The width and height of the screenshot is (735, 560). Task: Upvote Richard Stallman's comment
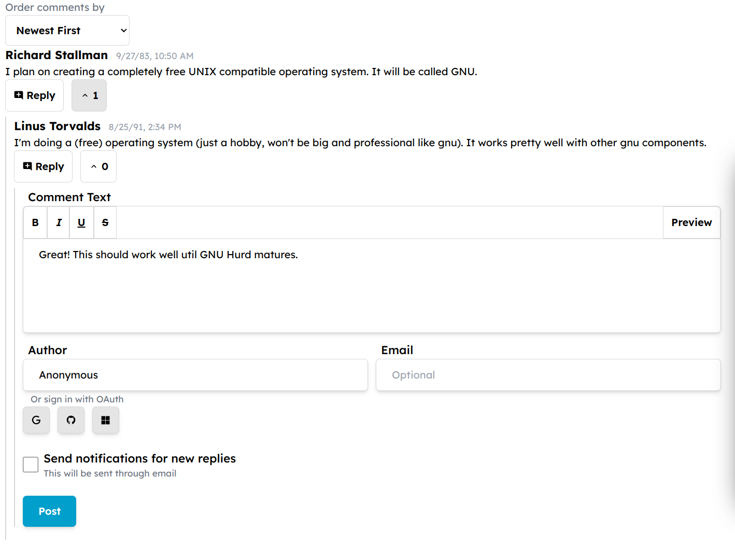tap(89, 95)
